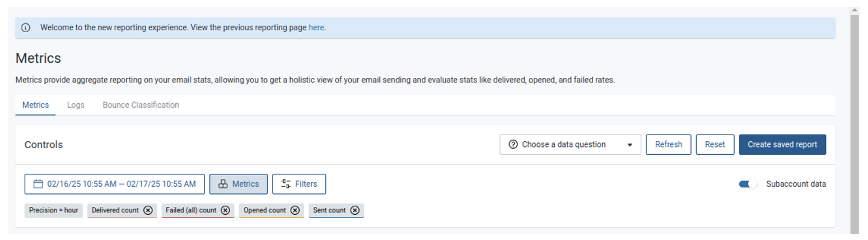Click the question mark data question icon
The image size is (868, 240).
(x=513, y=144)
